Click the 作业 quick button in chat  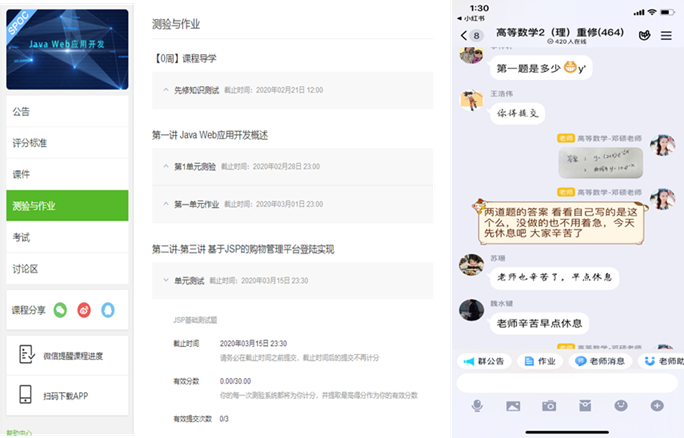click(540, 361)
